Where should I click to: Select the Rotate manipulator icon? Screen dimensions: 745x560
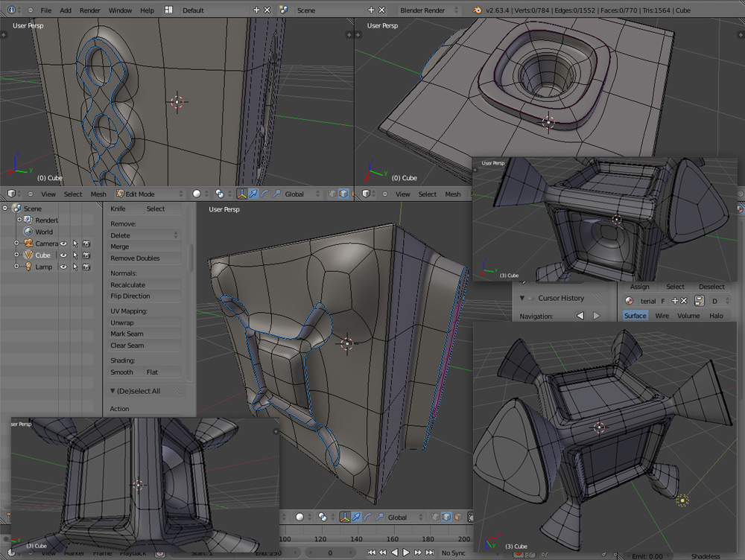[266, 194]
